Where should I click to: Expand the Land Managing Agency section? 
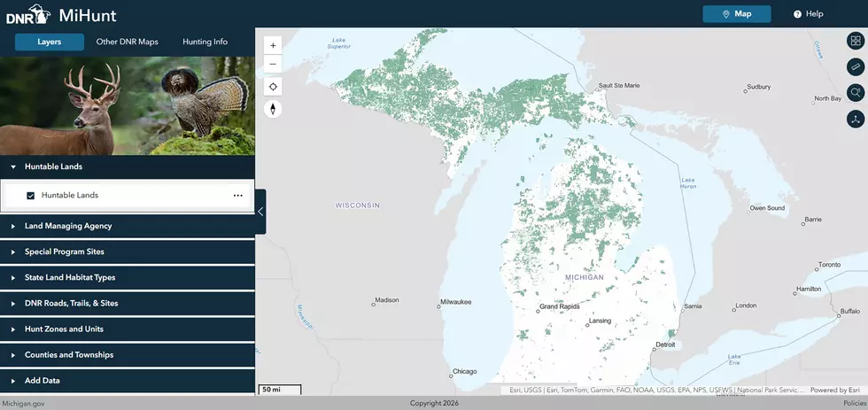coord(128,226)
